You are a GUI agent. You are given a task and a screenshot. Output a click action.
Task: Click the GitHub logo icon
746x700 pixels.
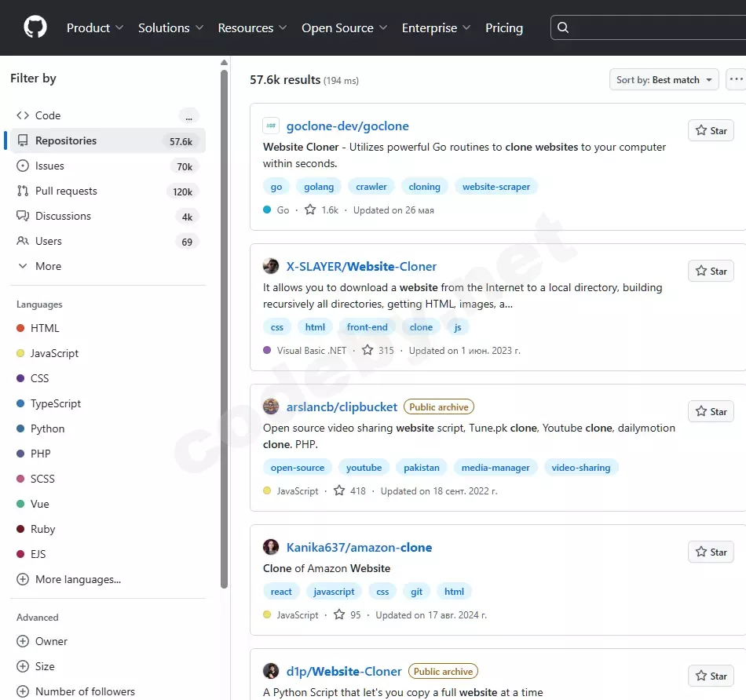pyautogui.click(x=35, y=27)
